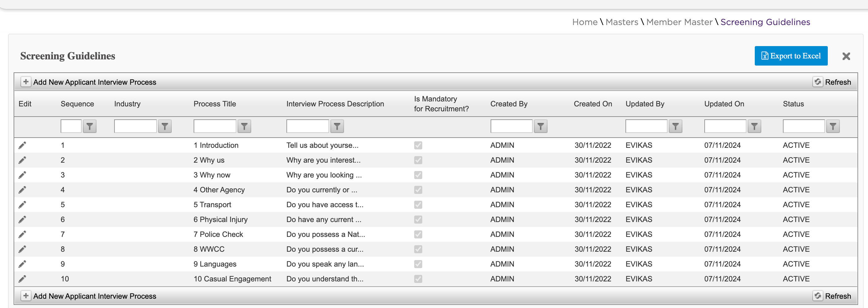Focus the Interview Process Description filter box

coord(308,126)
